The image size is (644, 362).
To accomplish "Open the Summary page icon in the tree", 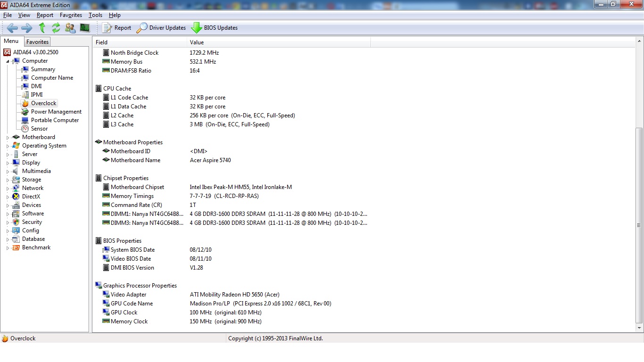I will pos(25,69).
